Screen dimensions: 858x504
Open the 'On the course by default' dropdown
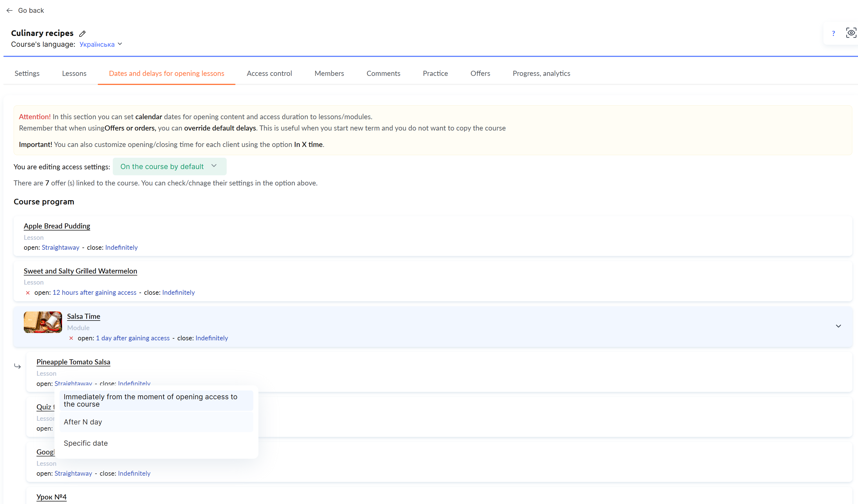(x=169, y=166)
